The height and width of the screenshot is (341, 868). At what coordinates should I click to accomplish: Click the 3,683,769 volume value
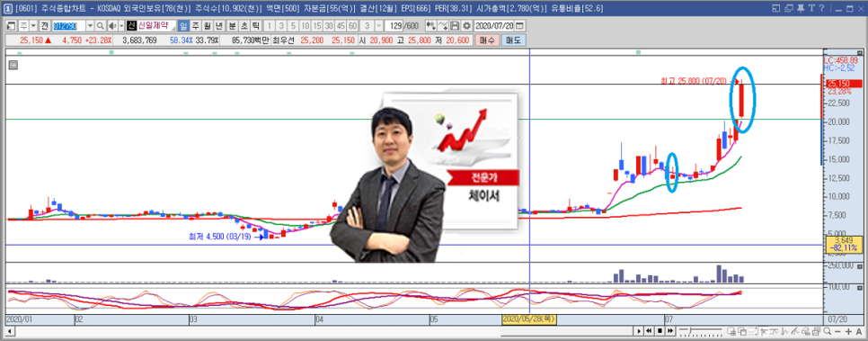coord(140,40)
